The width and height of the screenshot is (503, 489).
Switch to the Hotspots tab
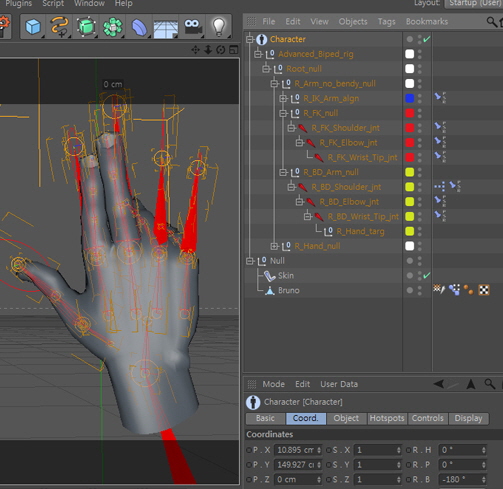click(x=387, y=418)
